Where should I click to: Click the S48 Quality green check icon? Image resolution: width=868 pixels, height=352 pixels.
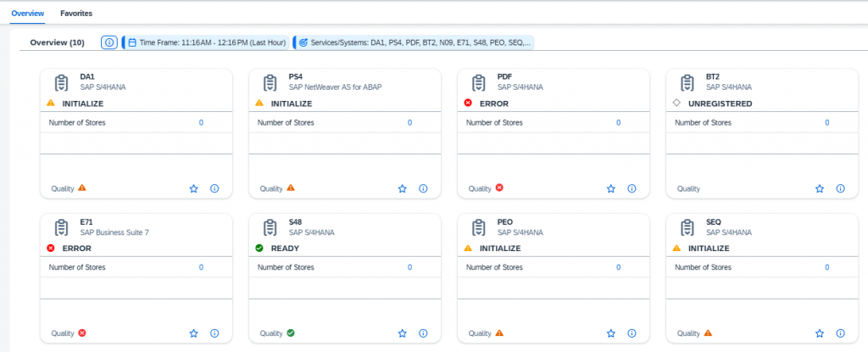coord(291,332)
